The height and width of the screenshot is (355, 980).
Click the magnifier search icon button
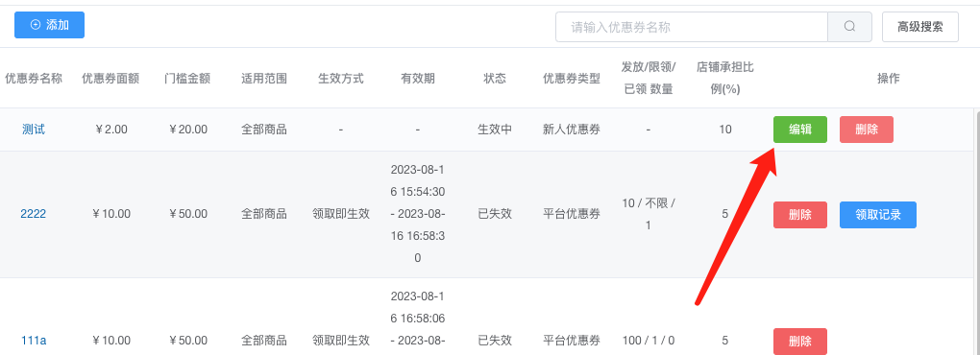849,27
